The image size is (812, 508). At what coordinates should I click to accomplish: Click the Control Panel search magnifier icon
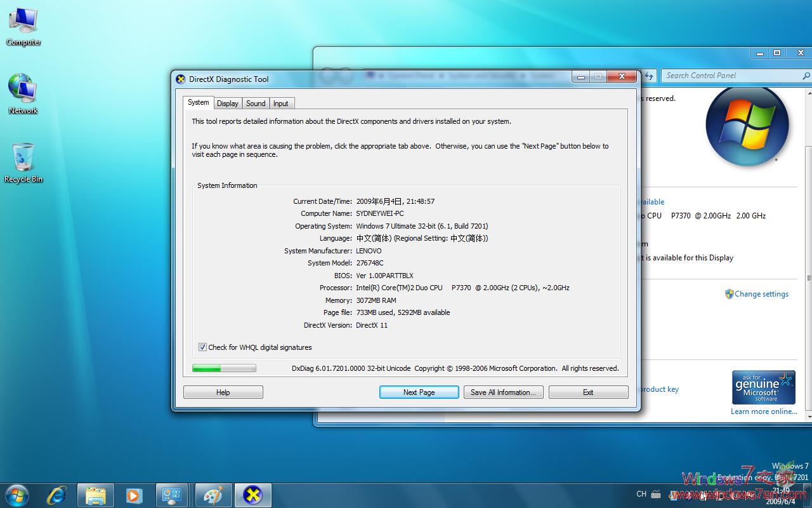806,76
